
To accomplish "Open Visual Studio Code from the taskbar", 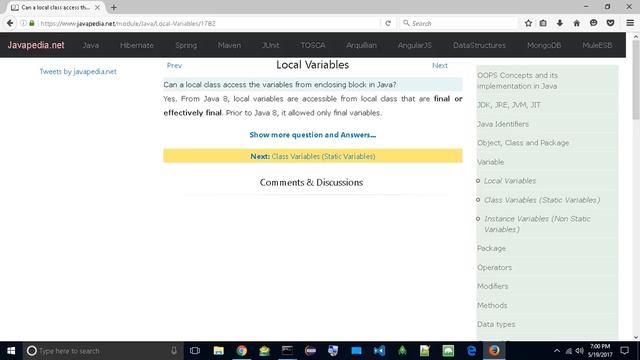I will [379, 351].
